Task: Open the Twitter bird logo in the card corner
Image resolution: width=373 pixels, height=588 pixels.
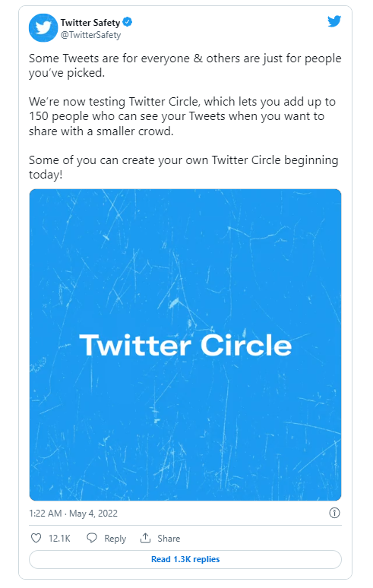Action: (x=334, y=21)
